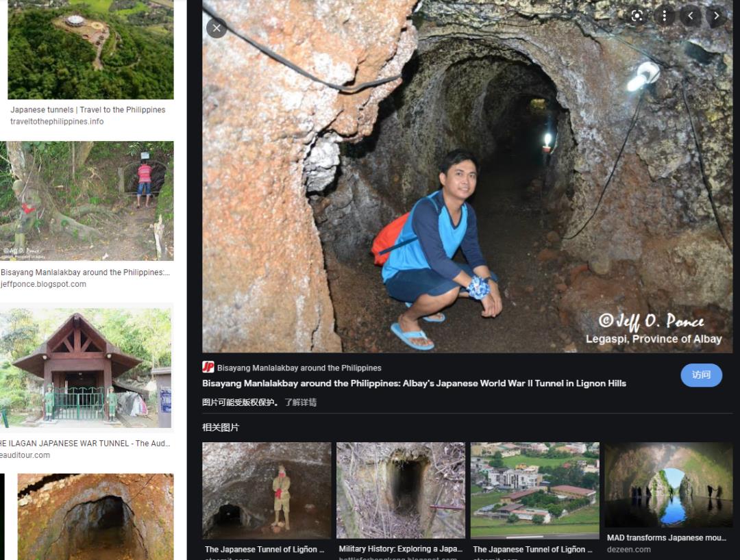Visit dezeen.com source link
The image size is (740, 560).
pos(628,549)
